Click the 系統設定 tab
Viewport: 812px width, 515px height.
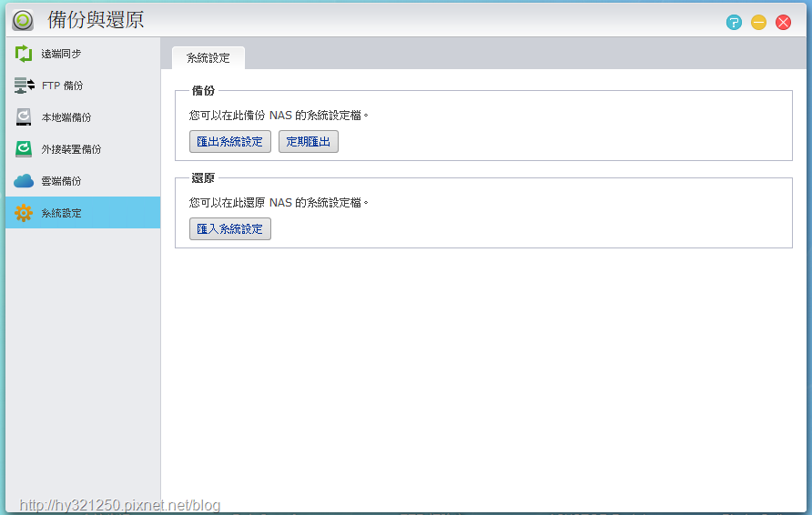tap(208, 58)
